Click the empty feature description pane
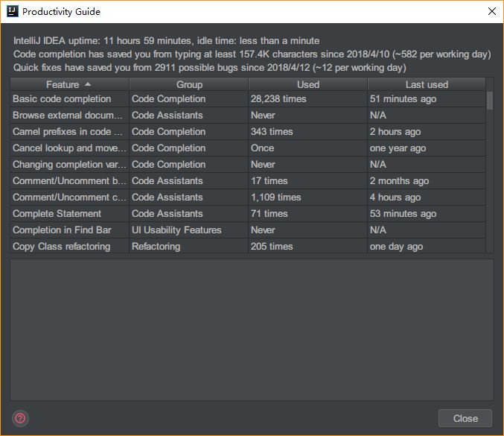The height and width of the screenshot is (436, 504). (252, 330)
